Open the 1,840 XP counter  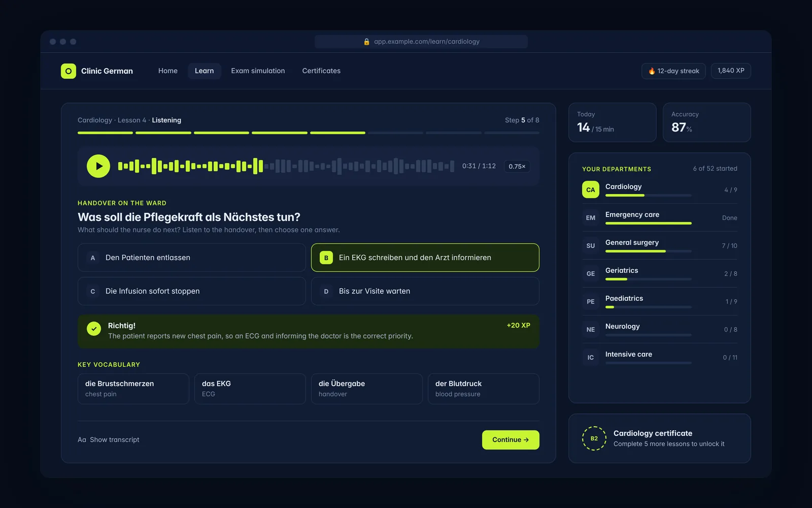click(731, 71)
